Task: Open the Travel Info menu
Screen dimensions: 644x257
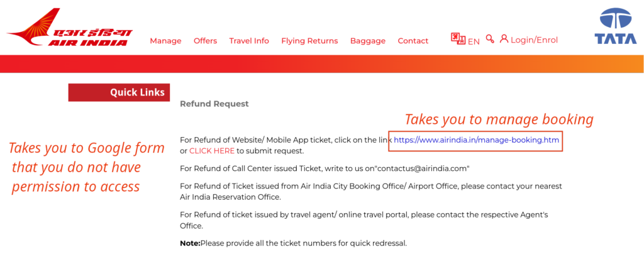Action: [x=249, y=41]
